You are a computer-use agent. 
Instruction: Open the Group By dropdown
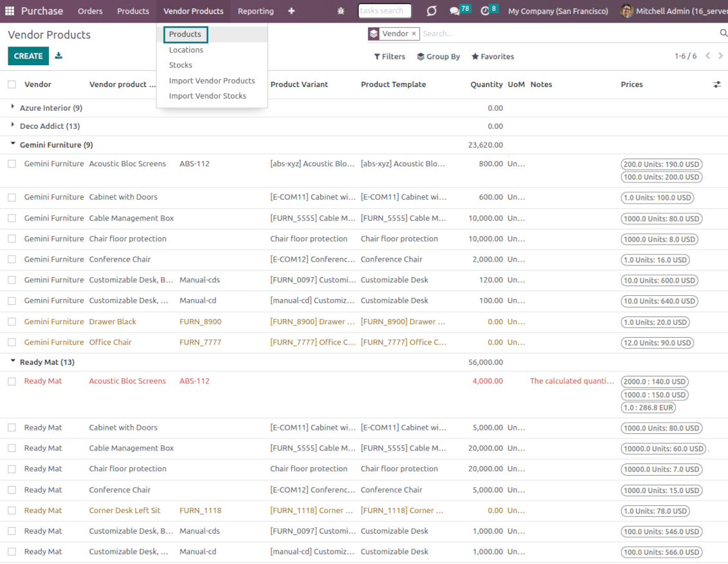[x=438, y=56]
